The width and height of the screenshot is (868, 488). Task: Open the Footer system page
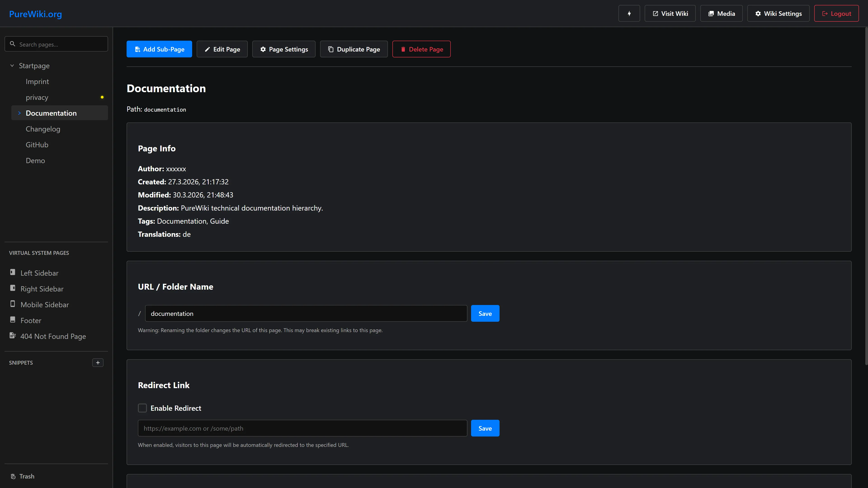pyautogui.click(x=31, y=321)
